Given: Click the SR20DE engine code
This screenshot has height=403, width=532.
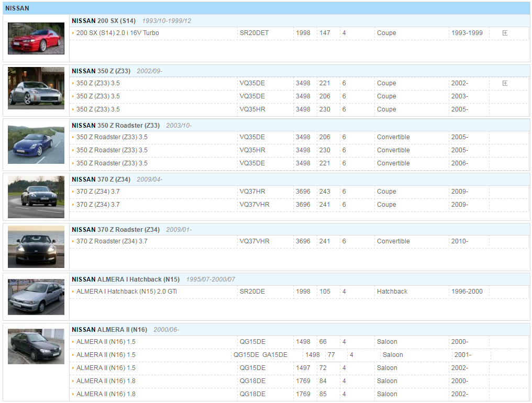Looking at the screenshot, I should point(252,292).
